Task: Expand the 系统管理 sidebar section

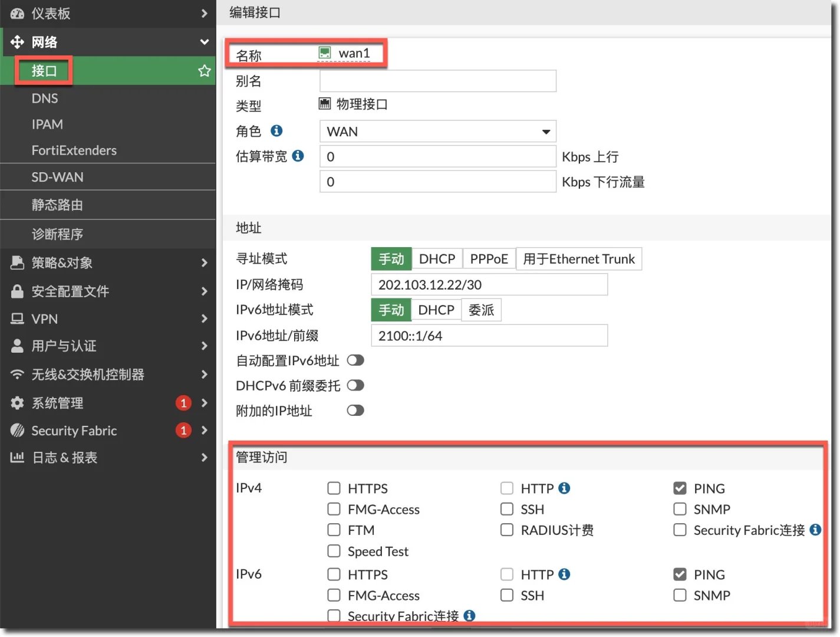Action: click(205, 403)
